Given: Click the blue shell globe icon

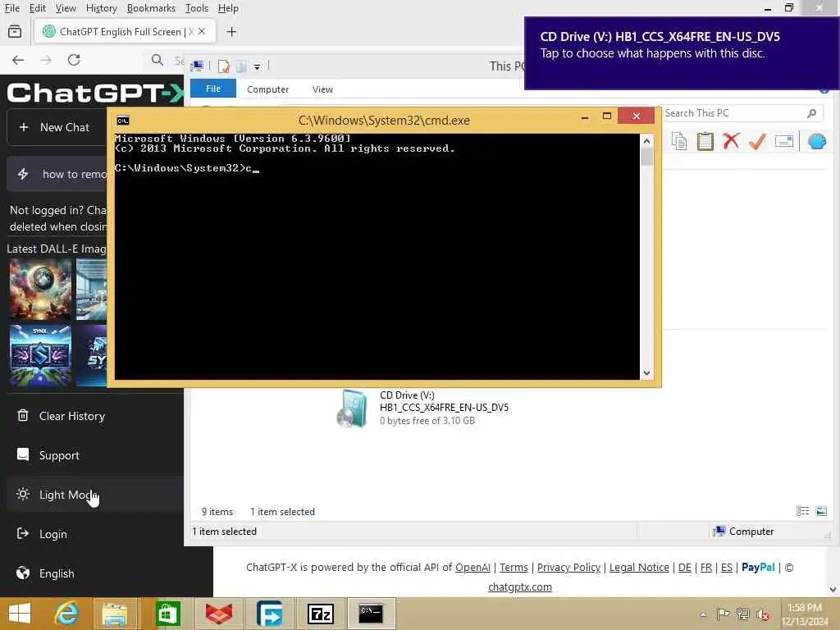Looking at the screenshot, I should click(817, 141).
